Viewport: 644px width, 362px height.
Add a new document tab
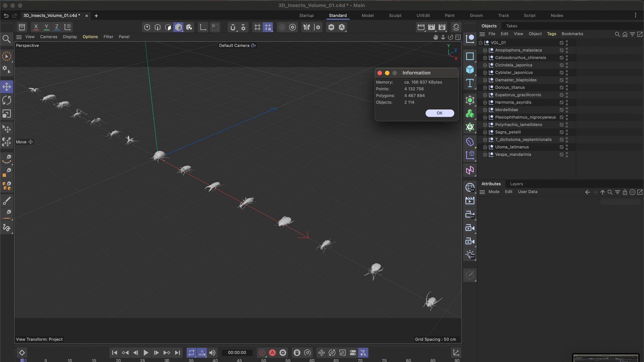coord(96,16)
